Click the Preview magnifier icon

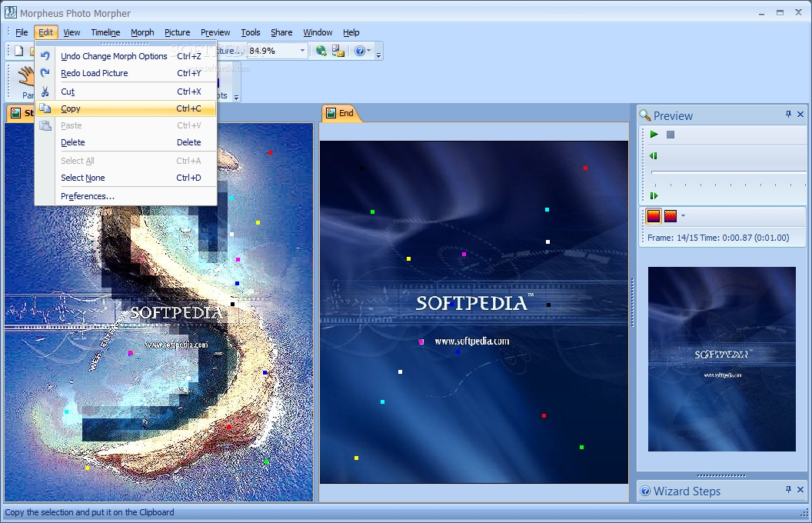point(644,115)
